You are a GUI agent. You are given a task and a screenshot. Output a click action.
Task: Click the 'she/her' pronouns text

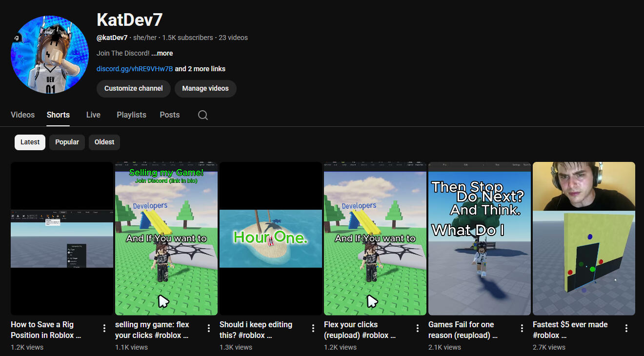[x=145, y=38]
